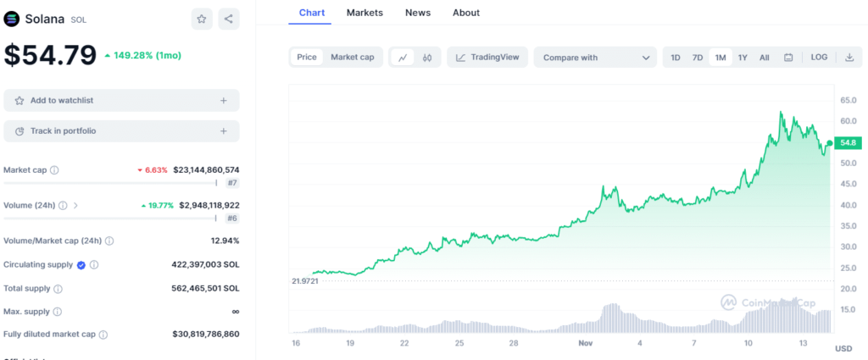The height and width of the screenshot is (360, 868).
Task: Click the verified badge by Circulating supply
Action: (81, 264)
